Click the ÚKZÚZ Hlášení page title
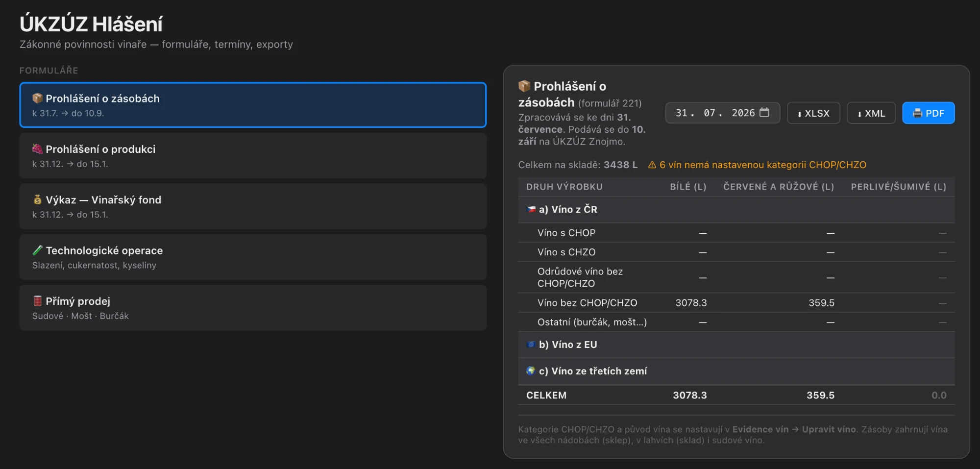Image resolution: width=980 pixels, height=469 pixels. 91,24
